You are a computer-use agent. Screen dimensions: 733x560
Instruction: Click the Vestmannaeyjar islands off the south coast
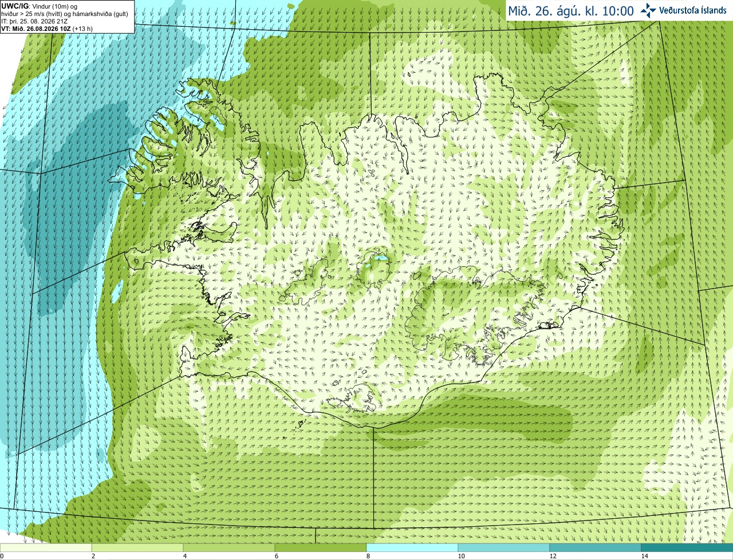pyautogui.click(x=300, y=425)
